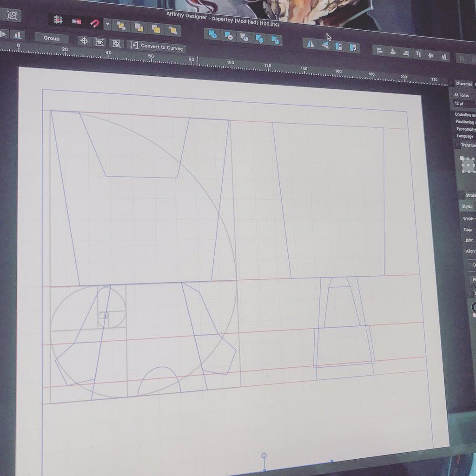Click the Group button
Viewport: 476px width, 476px height.
tap(51, 38)
